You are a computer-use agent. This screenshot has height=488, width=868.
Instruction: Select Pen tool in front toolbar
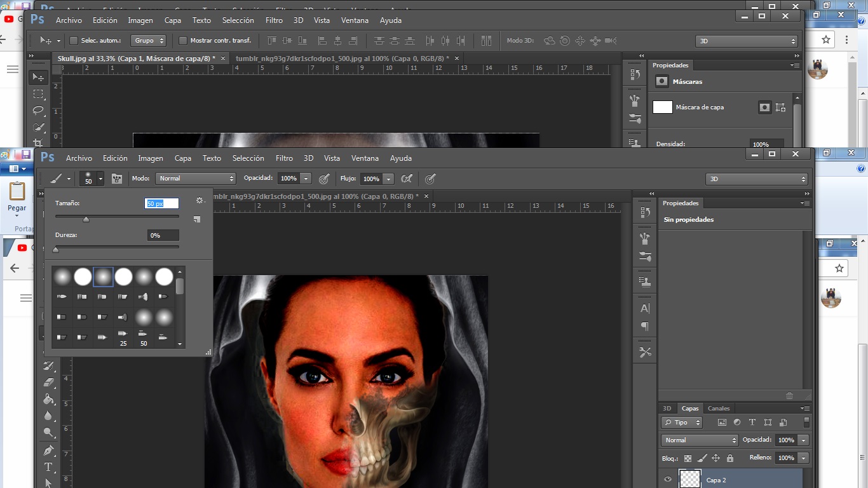coord(49,451)
